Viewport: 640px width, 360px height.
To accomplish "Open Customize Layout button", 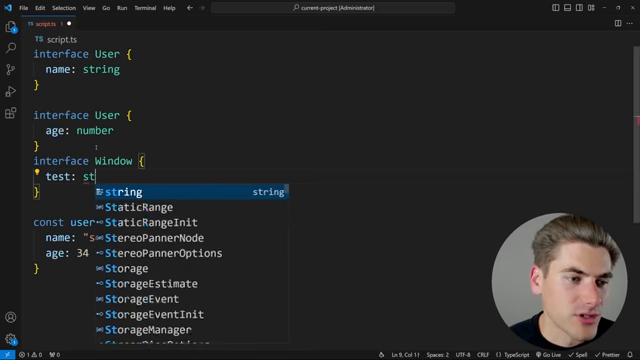I will click(591, 8).
